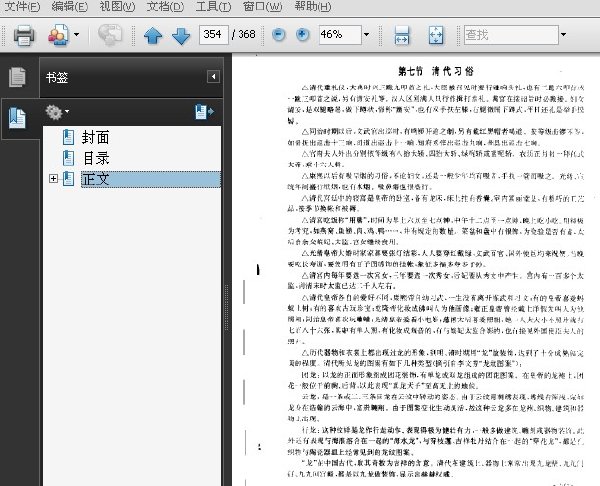Click the 46% zoom level field
The image size is (600, 486).
point(340,34)
